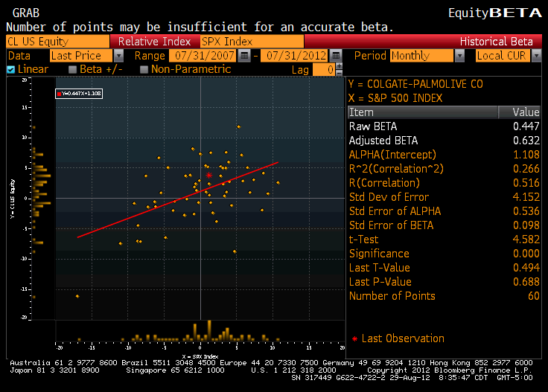Click the Last T-Value row label
This screenshot has height=392, width=548.
380,268
